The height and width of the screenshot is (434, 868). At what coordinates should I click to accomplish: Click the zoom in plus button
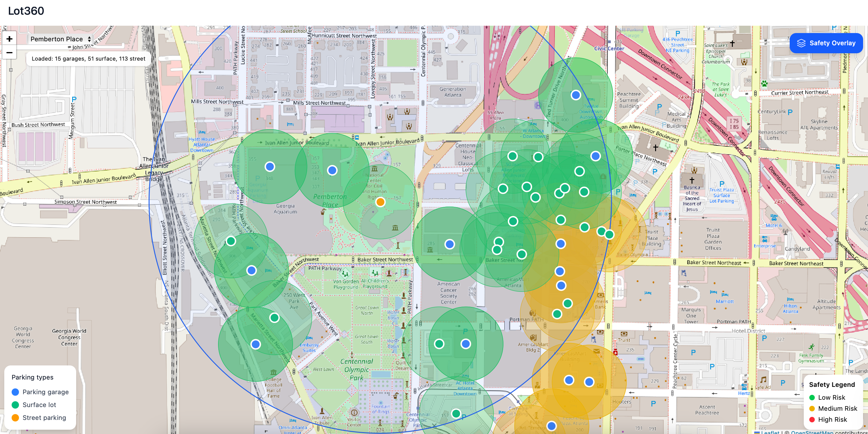[9, 39]
